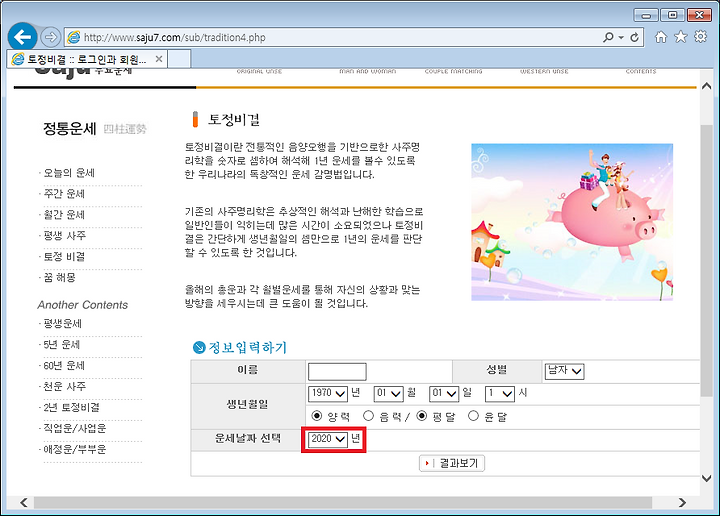Click the vertical scrollbar down arrow
This screenshot has height=516, width=720.
pyautogui.click(x=707, y=478)
